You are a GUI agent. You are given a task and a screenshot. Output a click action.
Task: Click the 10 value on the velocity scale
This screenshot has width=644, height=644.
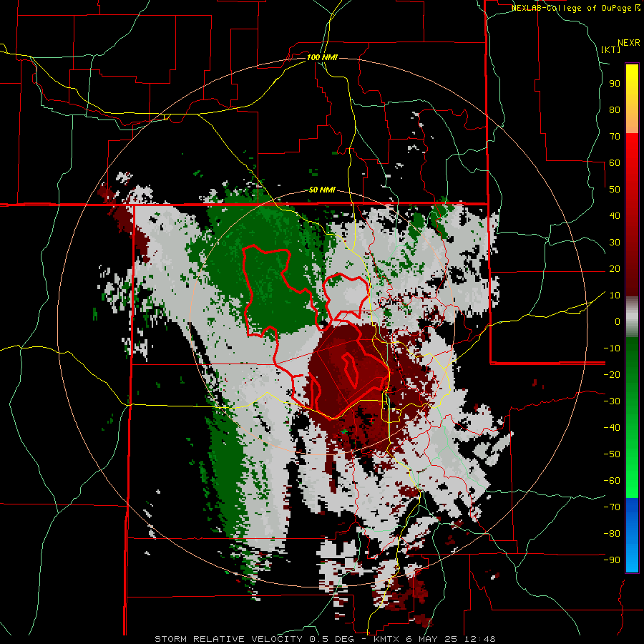pos(615,296)
